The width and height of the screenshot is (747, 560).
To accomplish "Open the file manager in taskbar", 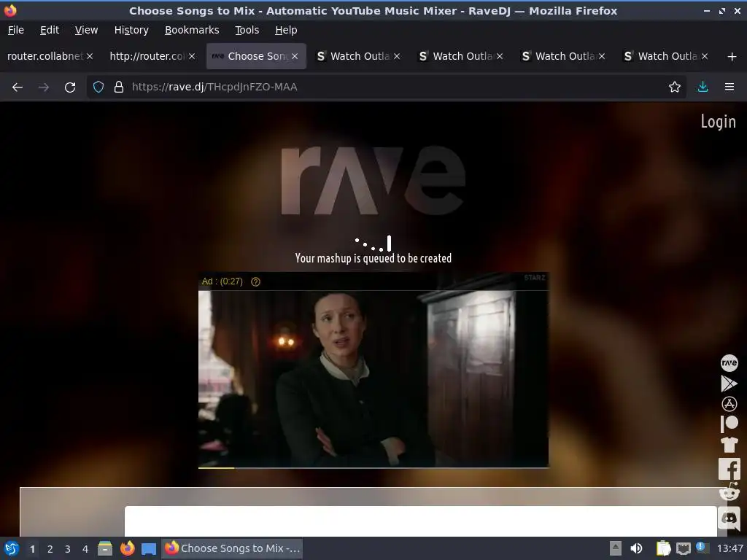I will pyautogui.click(x=105, y=548).
